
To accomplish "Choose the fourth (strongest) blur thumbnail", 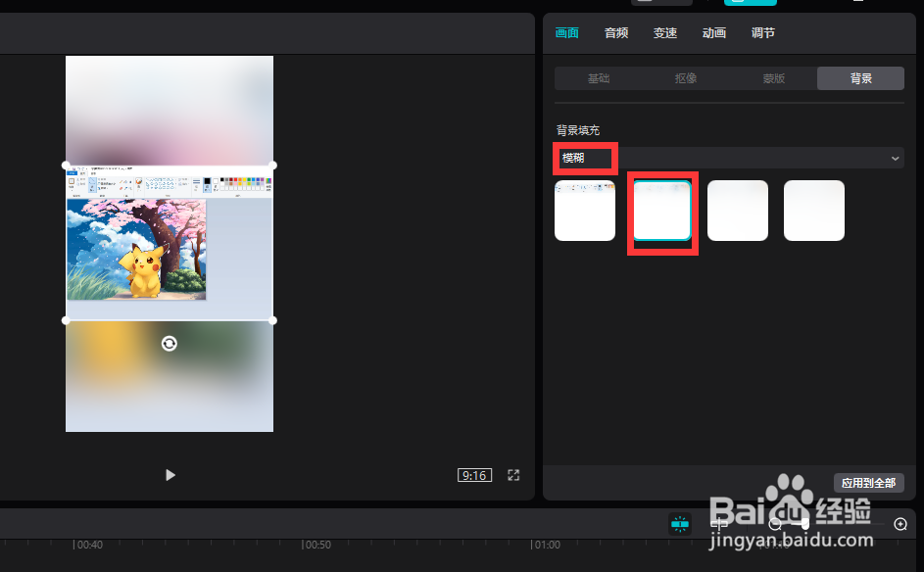I will [814, 211].
